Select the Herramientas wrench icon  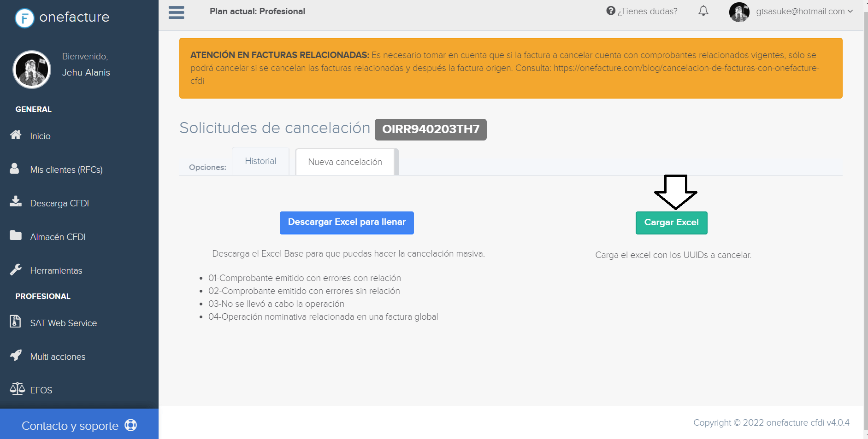point(16,269)
